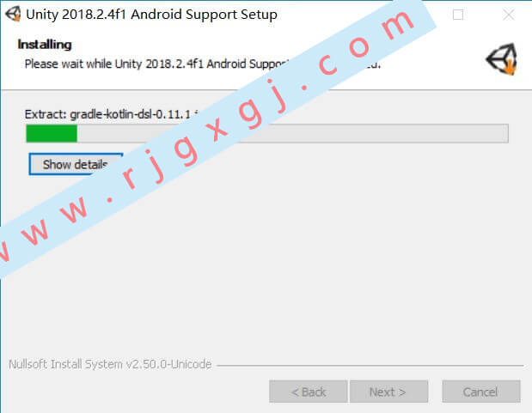Click the empty gray part of progress bar
The height and width of the screenshot is (413, 532).
[373, 134]
